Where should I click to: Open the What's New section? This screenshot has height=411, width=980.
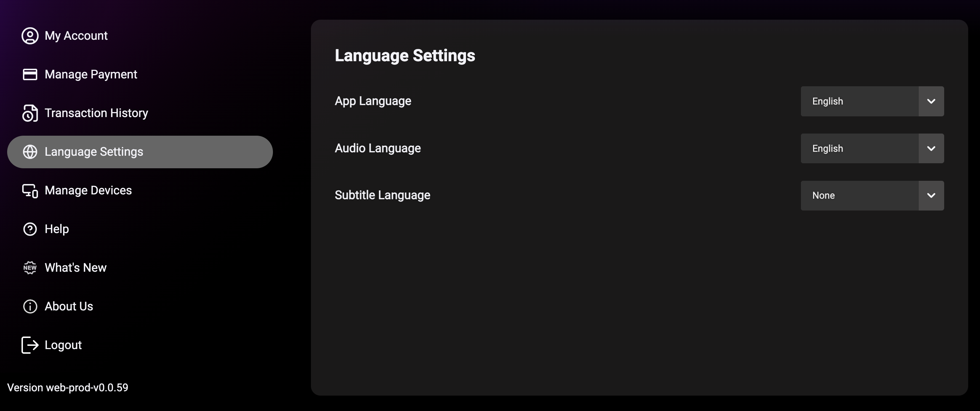click(x=76, y=268)
